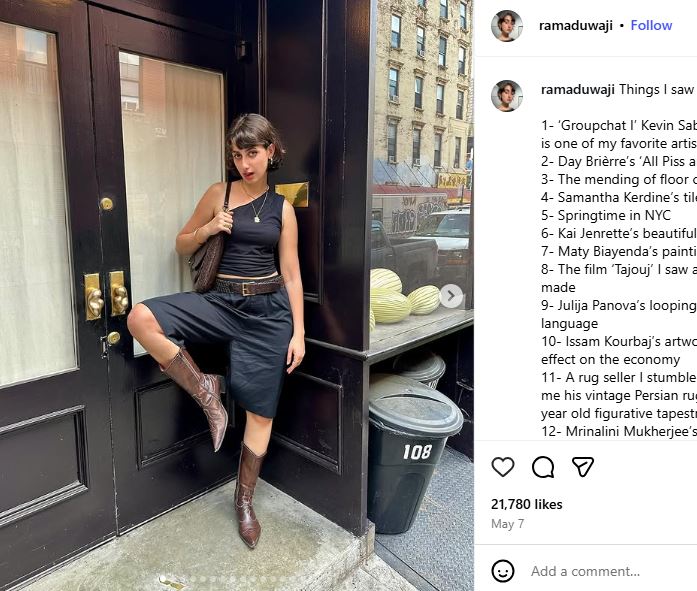
Task: Click the avatar beside the caption
Action: pos(507,96)
